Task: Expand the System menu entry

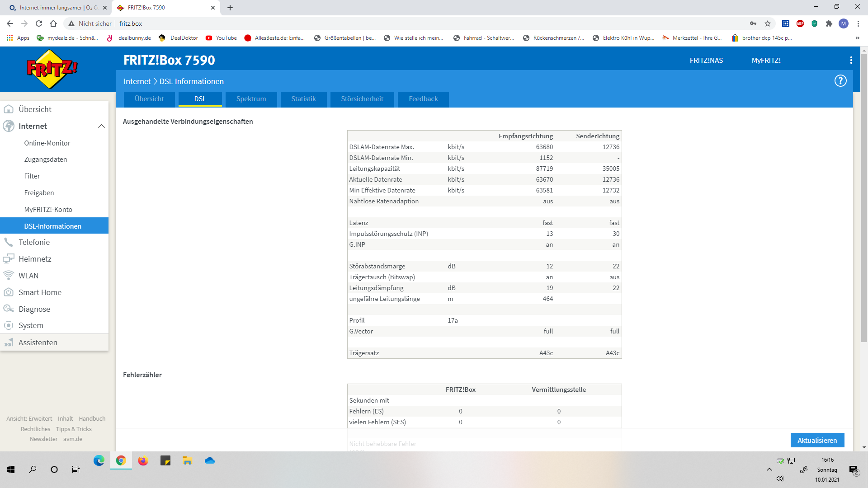Action: [31, 325]
